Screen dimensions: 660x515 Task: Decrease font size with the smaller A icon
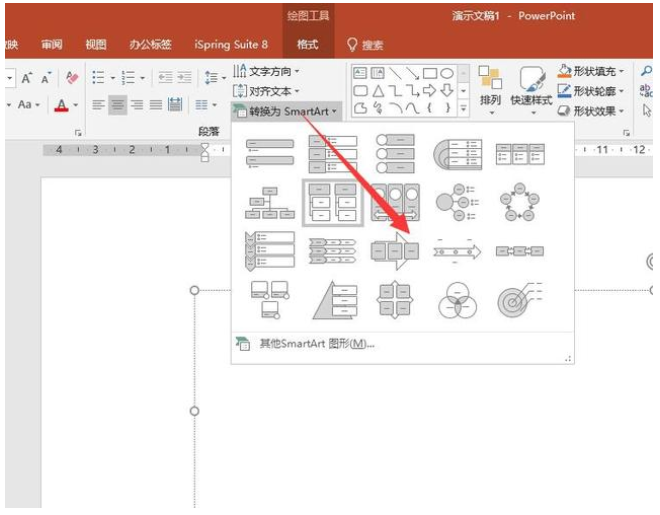45,78
